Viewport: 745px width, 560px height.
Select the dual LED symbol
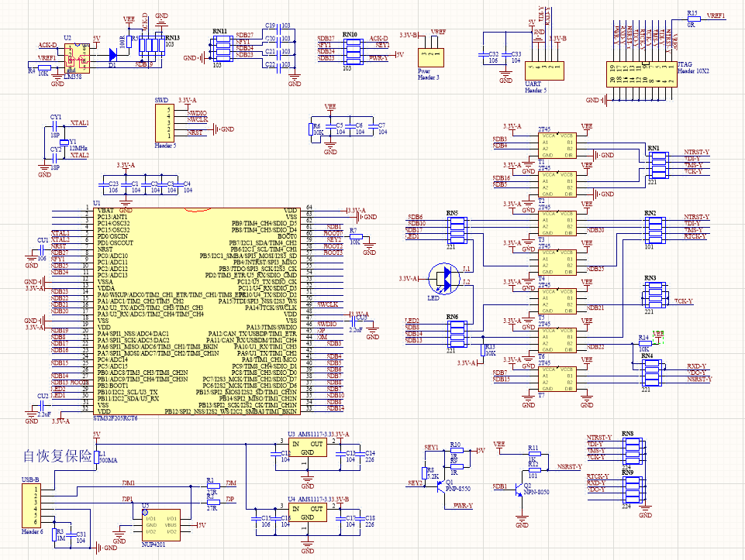(444, 279)
